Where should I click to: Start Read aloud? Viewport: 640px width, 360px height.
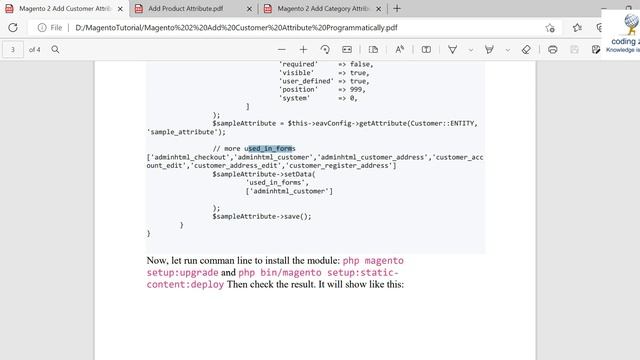tap(400, 49)
